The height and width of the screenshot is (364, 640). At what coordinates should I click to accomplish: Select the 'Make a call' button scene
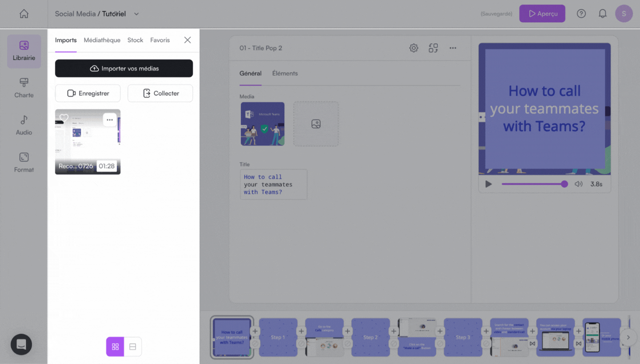[417, 337]
